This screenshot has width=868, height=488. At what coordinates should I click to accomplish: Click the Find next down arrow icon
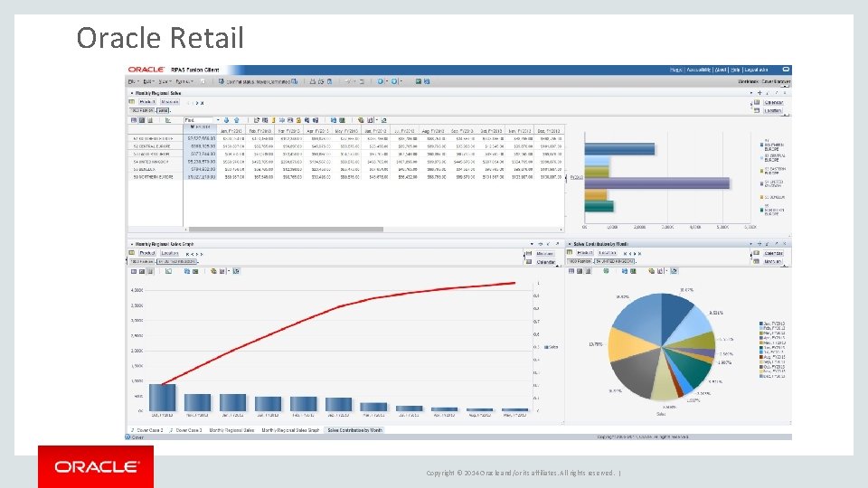(226, 120)
